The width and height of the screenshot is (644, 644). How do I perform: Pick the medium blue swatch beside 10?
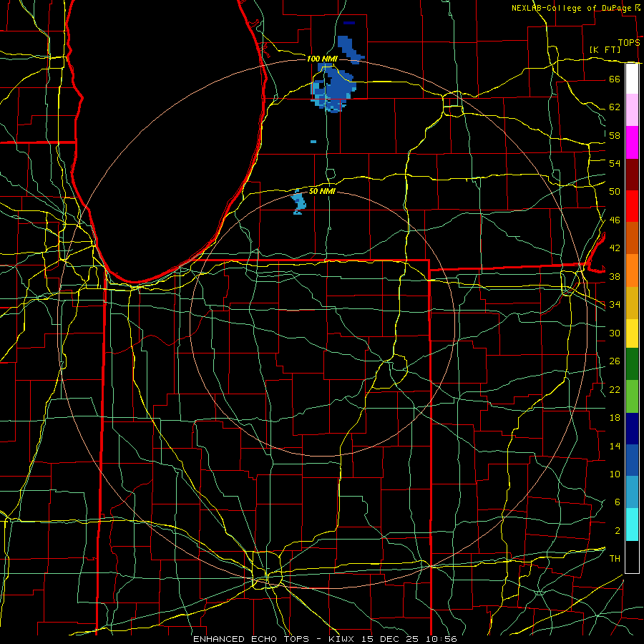point(632,460)
